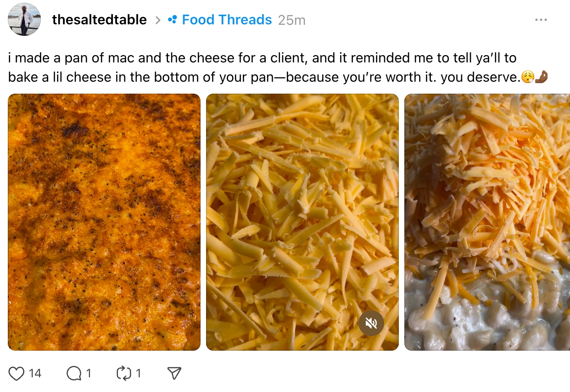Open the three-dot more options menu
The width and height of the screenshot is (570, 392).
(x=541, y=20)
